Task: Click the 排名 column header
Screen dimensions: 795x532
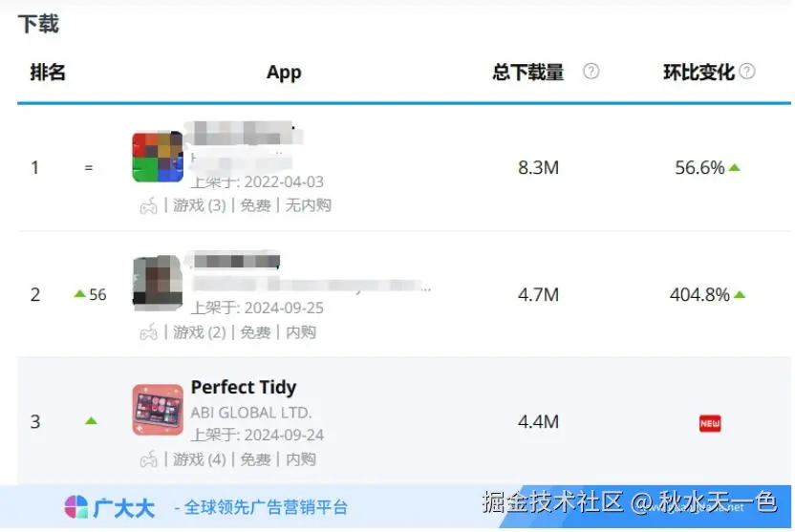Action: point(48,72)
